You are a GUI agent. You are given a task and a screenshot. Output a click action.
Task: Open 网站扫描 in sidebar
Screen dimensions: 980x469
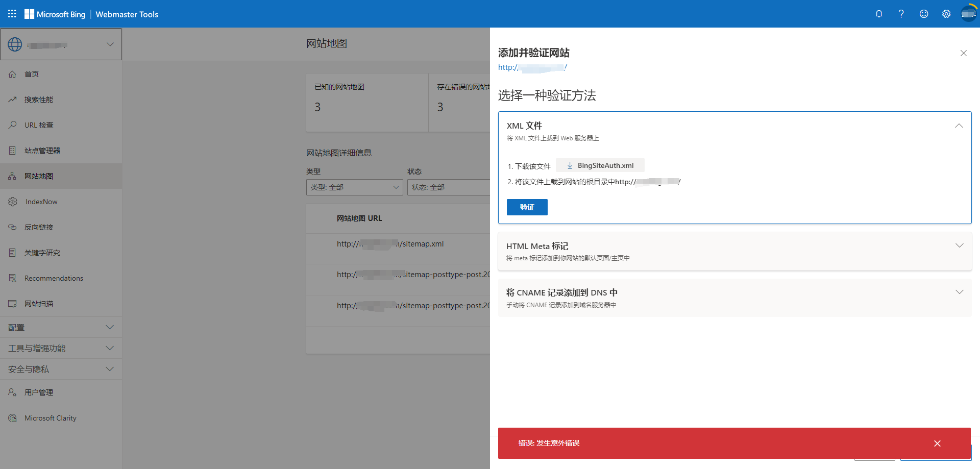61,304
